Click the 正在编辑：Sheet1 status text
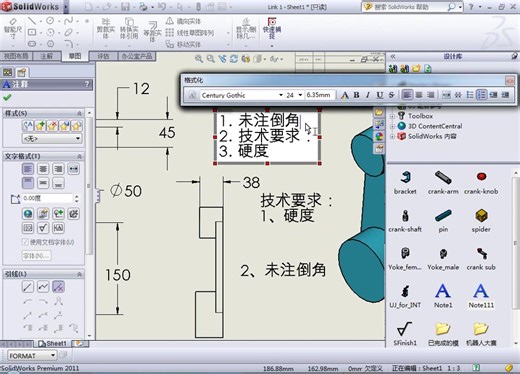Screen dimensions: 520x374 pyautogui.click(x=417, y=368)
